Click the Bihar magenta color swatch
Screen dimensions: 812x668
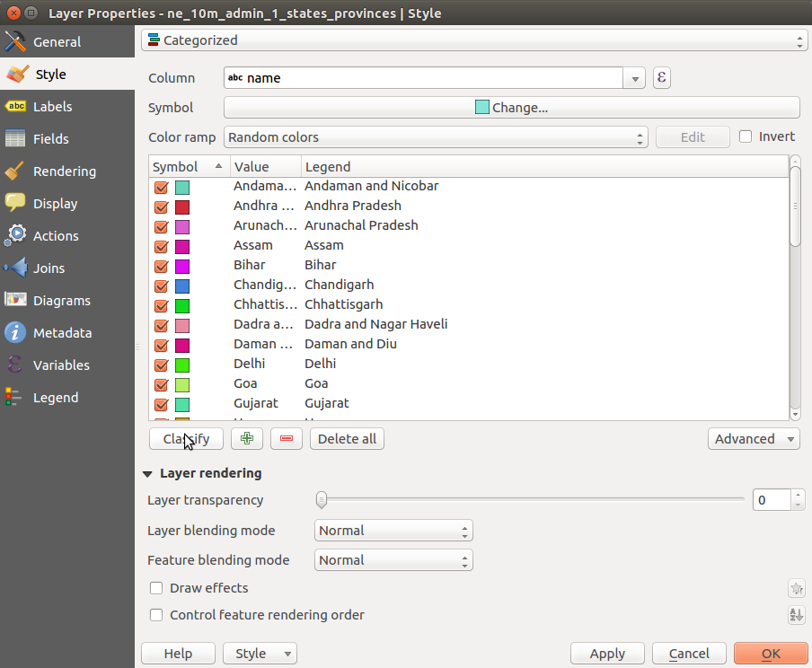click(x=182, y=266)
